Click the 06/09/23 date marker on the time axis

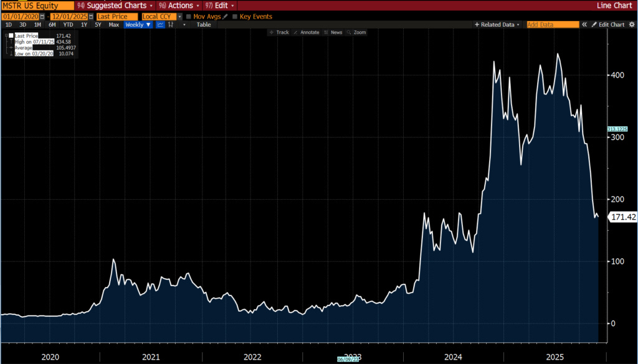click(348, 359)
